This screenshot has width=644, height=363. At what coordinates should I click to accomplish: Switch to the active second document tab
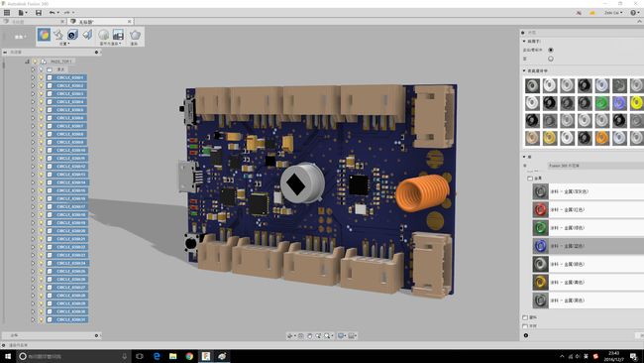100,22
